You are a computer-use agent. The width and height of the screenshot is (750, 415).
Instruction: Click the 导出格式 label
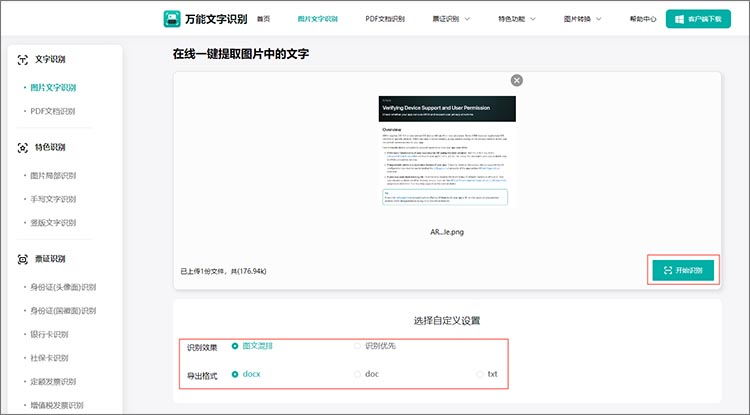202,376
